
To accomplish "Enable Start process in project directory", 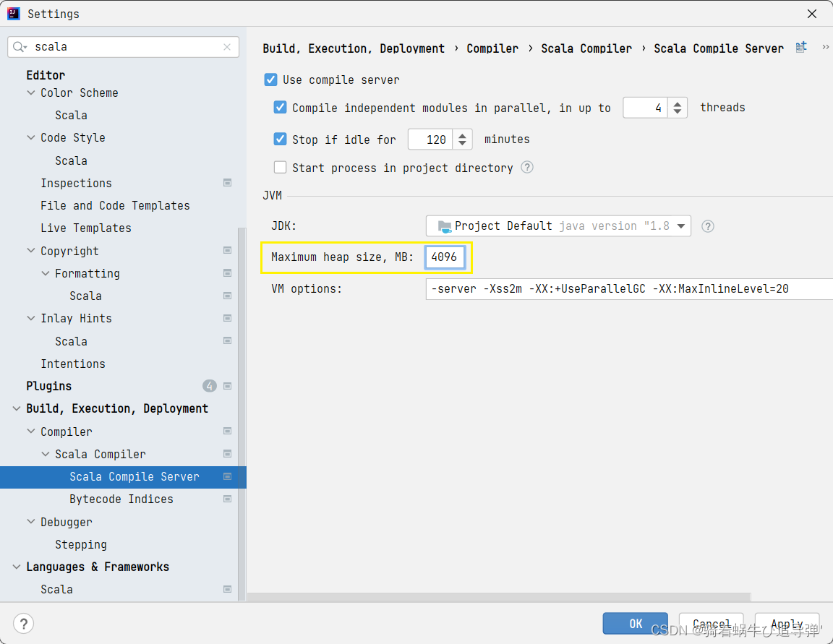I will point(280,167).
